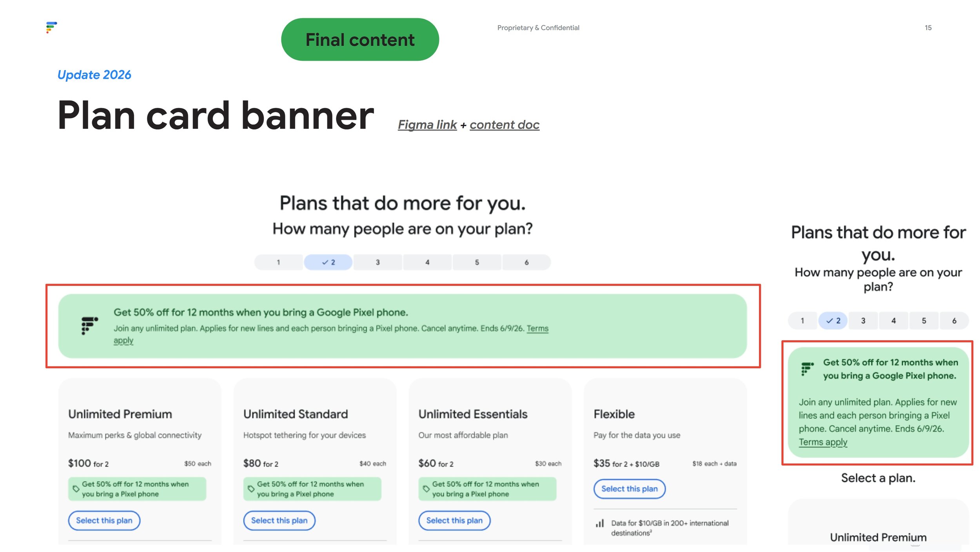Choose 5 people in the desktop selector
The height and width of the screenshot is (552, 980).
477,262
